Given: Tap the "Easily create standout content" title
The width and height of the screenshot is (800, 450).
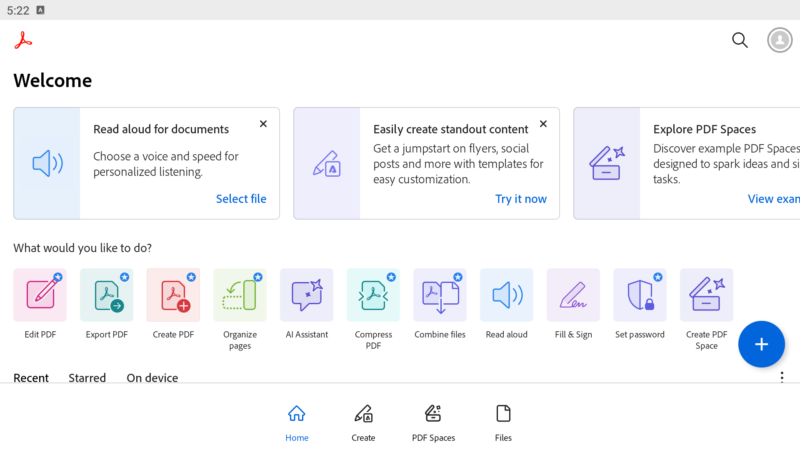Looking at the screenshot, I should [451, 129].
